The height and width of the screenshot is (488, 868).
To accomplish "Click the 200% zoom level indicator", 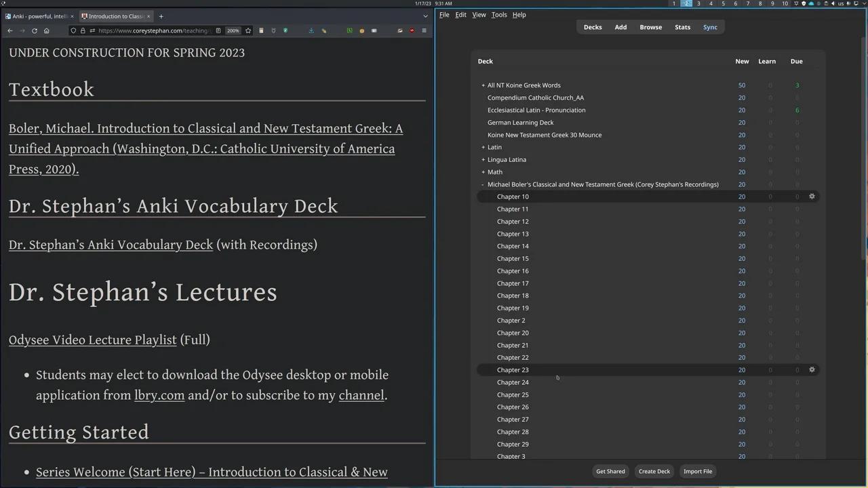I will coord(233,30).
